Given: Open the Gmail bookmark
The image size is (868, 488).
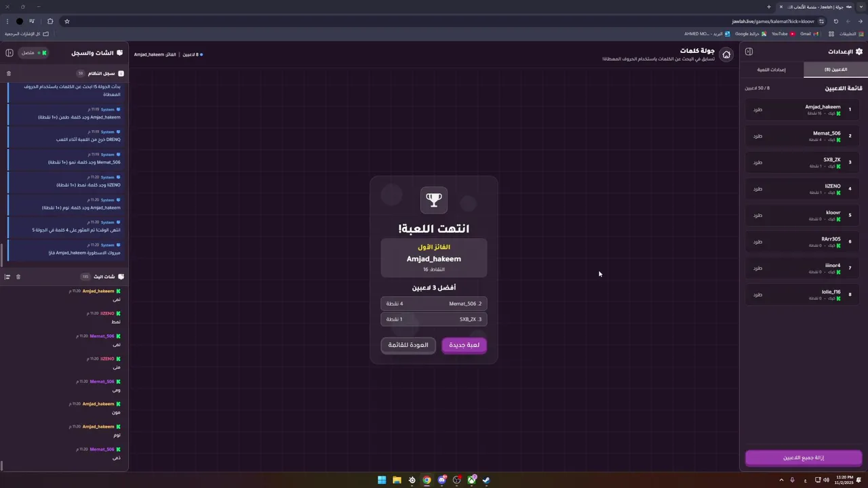Looking at the screenshot, I should click(810, 34).
